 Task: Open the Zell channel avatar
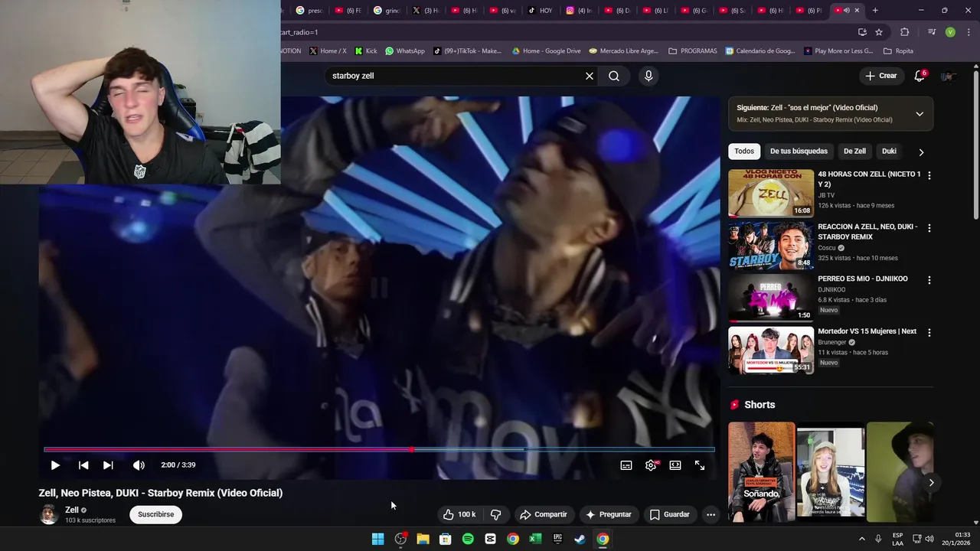49,514
